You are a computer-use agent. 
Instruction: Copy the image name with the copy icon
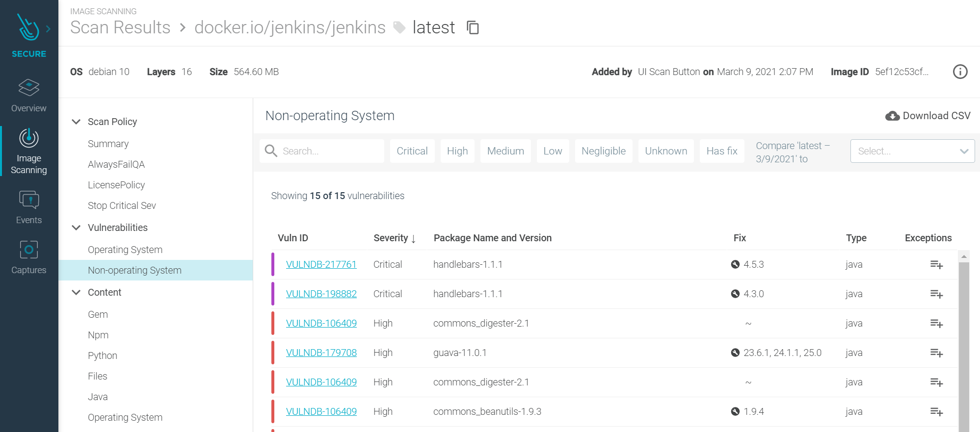[473, 27]
